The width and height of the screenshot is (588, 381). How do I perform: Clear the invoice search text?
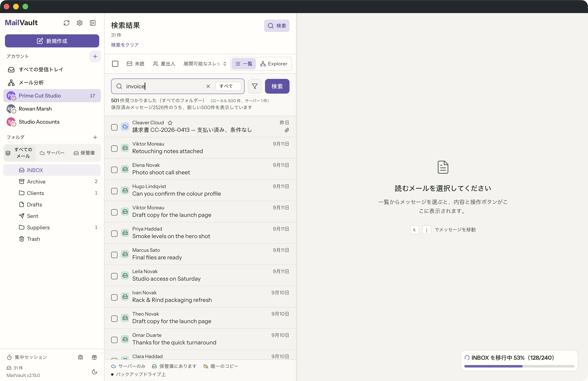pos(208,86)
